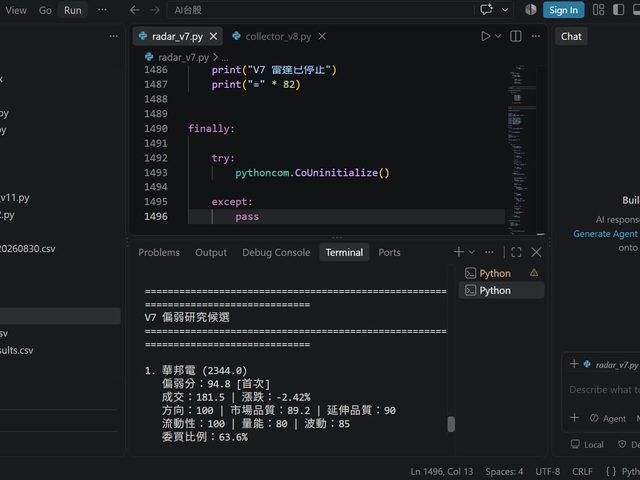Open the 20260830.csv file in explorer
640x480 pixels.
click(x=27, y=249)
